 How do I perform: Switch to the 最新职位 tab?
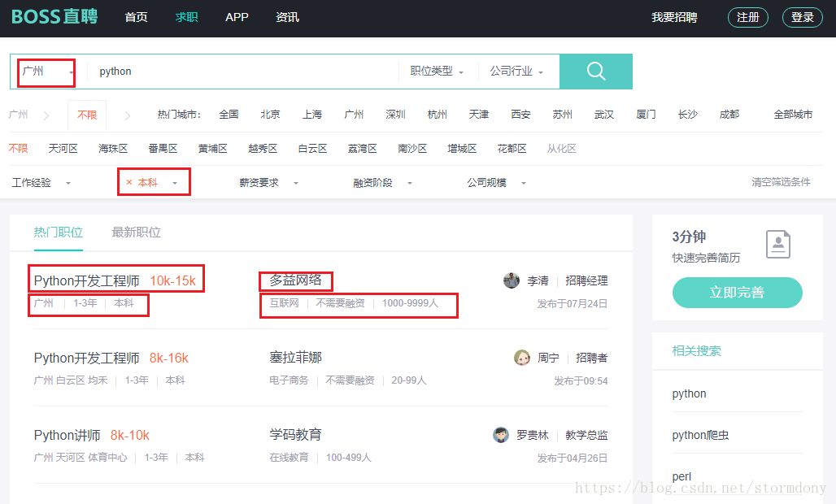136,232
